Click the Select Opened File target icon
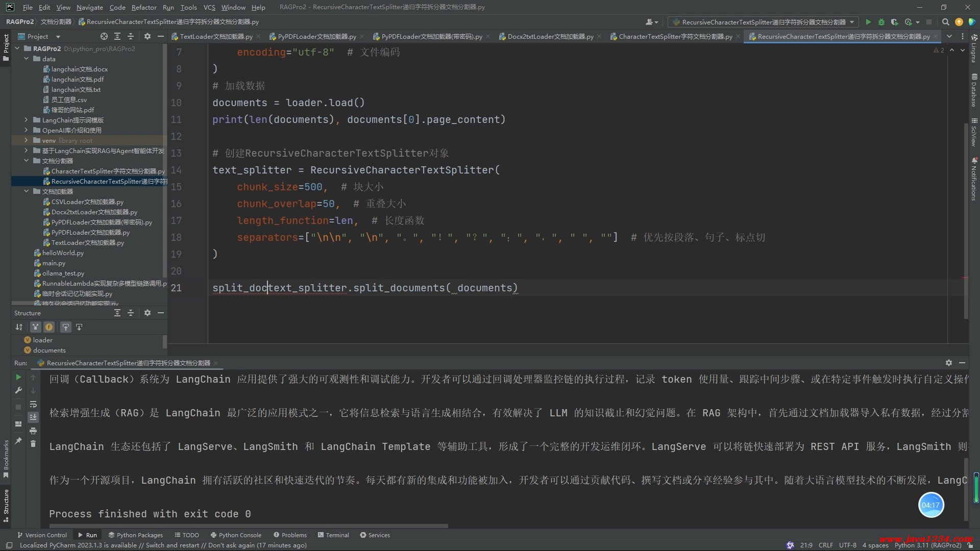The height and width of the screenshot is (551, 980). 104,36
